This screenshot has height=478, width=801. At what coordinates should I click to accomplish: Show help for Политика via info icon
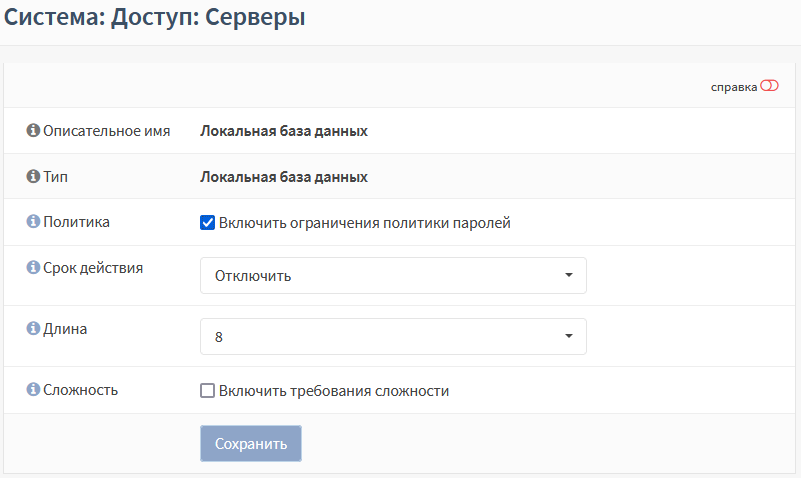(33, 222)
